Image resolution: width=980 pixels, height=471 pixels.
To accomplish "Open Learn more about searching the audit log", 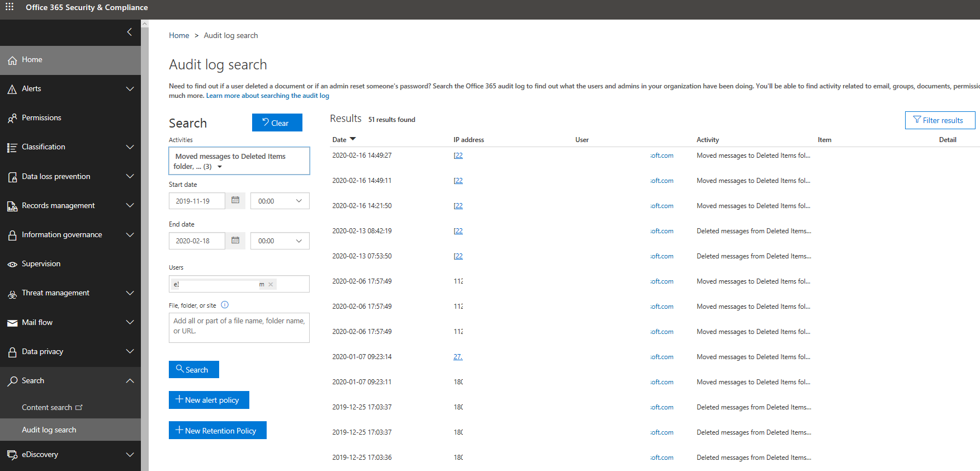I will [x=267, y=96].
